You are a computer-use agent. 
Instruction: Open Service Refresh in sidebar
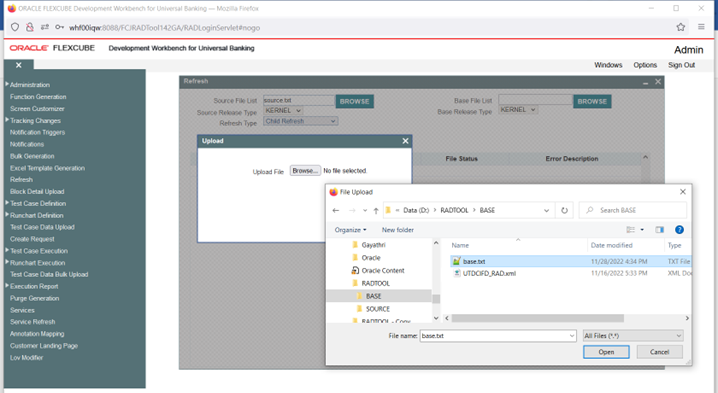click(33, 322)
